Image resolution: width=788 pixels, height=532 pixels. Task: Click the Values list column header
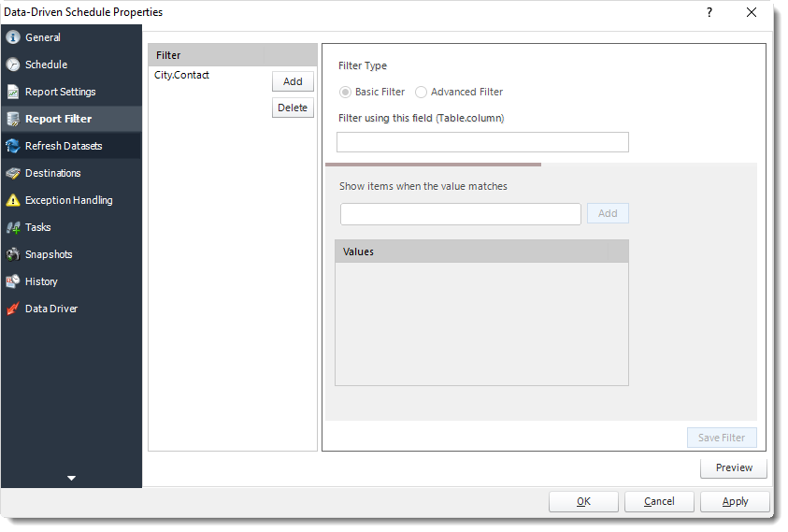coord(471,252)
